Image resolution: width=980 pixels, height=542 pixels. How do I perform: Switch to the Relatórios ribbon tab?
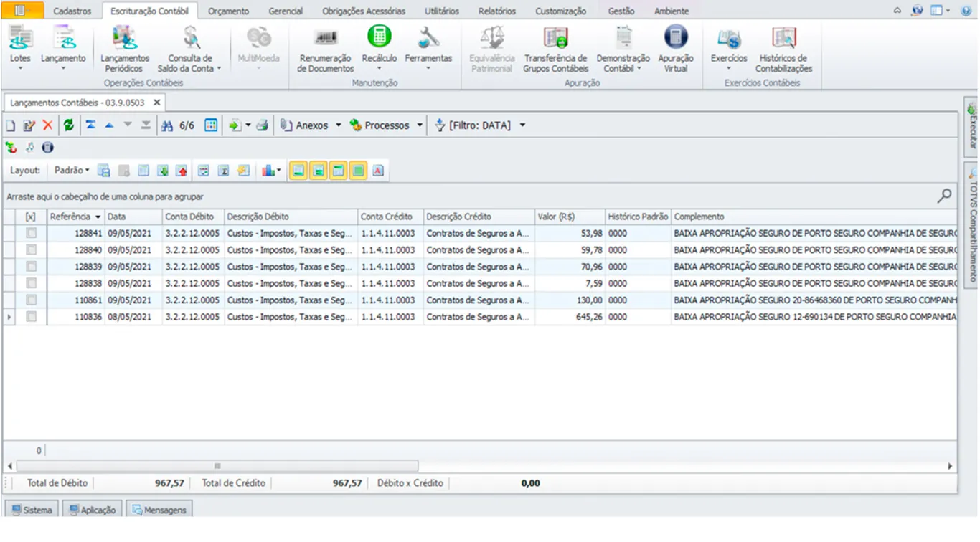click(496, 11)
